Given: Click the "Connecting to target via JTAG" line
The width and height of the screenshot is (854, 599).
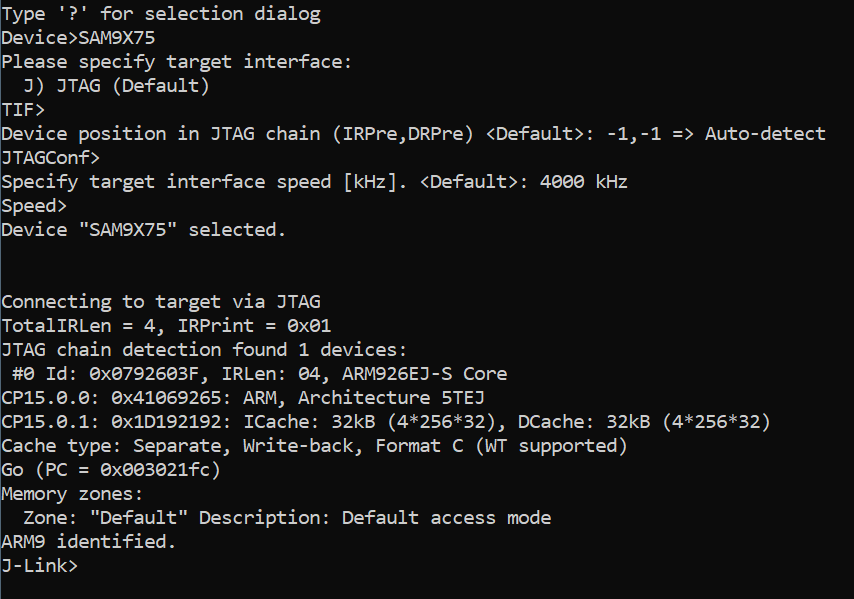Looking at the screenshot, I should (161, 302).
